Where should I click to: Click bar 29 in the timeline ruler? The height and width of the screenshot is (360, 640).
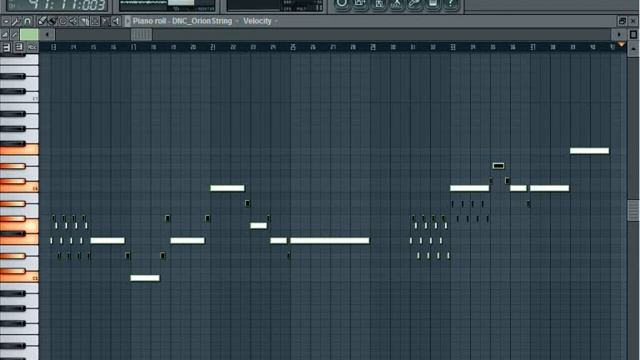373,47
